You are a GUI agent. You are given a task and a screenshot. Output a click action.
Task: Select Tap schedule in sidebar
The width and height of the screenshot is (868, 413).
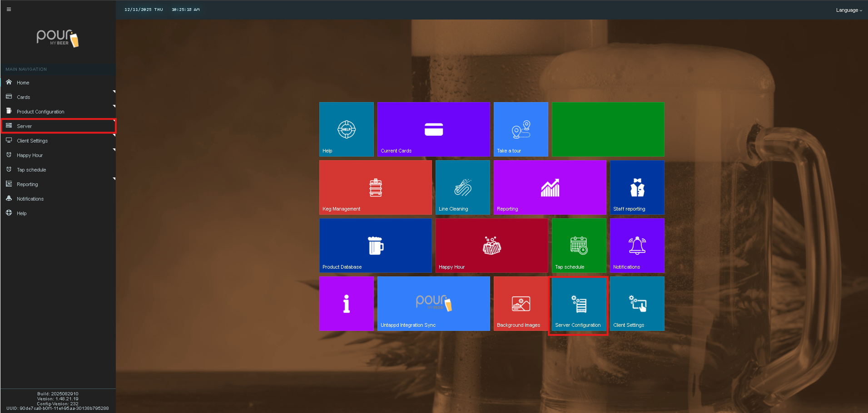31,170
